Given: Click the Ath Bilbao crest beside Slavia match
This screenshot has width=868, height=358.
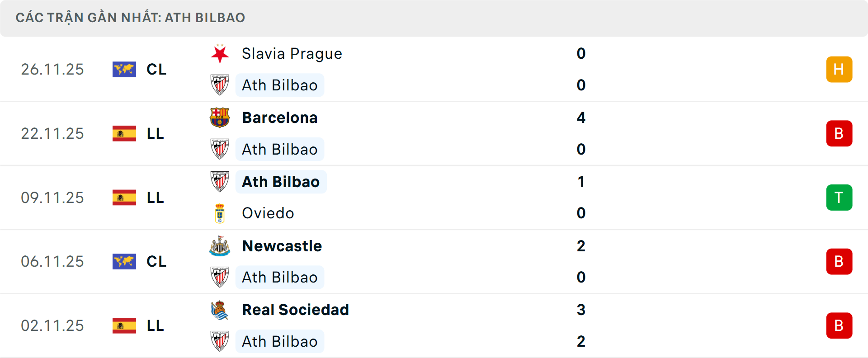Looking at the screenshot, I should tap(220, 85).
